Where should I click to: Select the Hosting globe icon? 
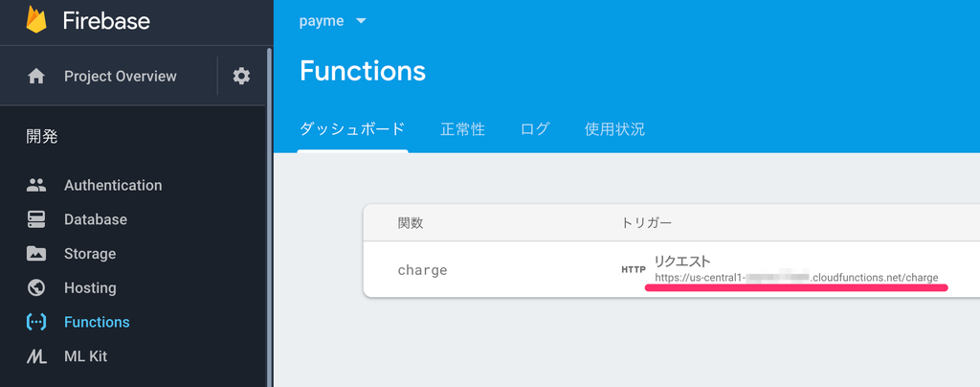pyautogui.click(x=36, y=287)
